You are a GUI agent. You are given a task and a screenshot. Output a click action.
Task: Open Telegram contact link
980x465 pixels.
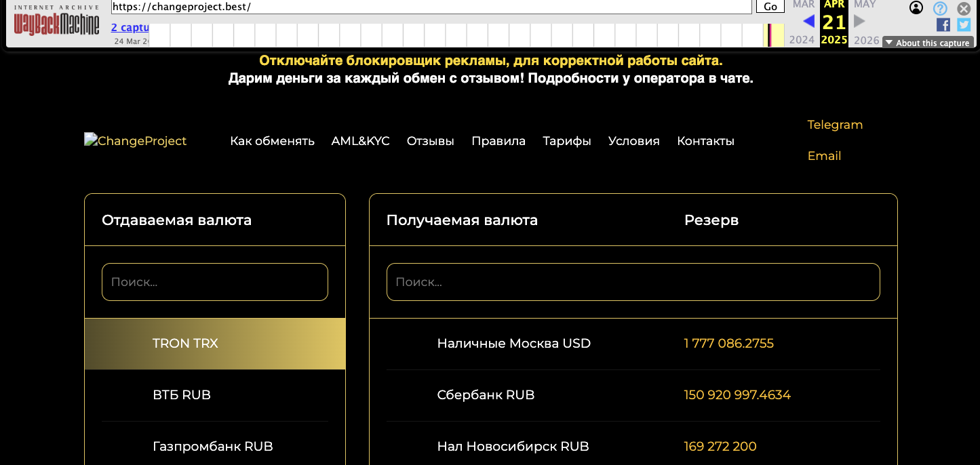[835, 125]
